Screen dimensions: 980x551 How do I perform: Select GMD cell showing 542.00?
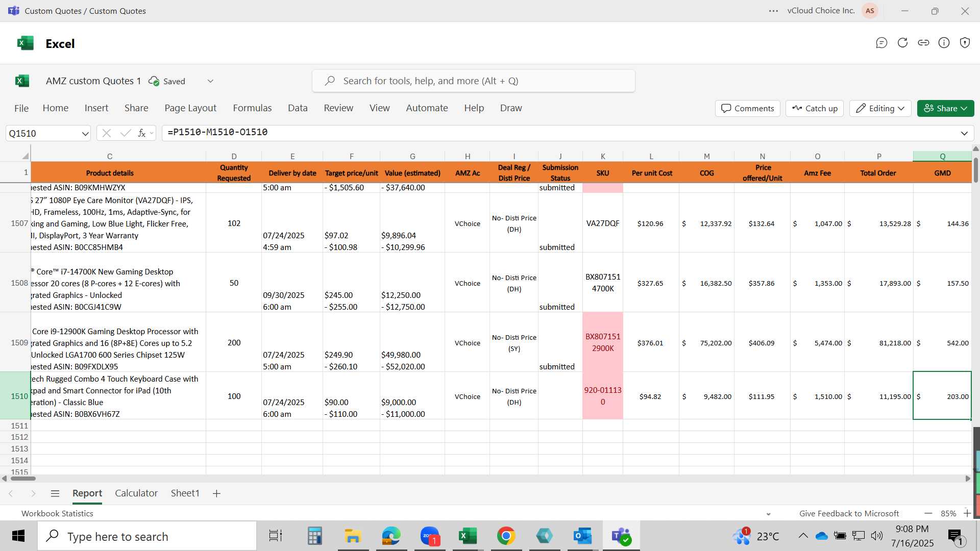click(942, 342)
